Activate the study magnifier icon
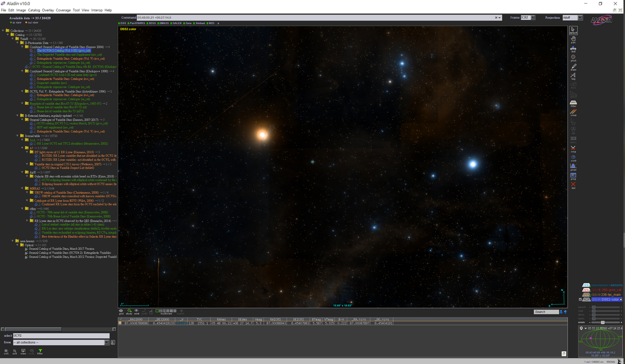This screenshot has width=625, height=364. click(129, 311)
